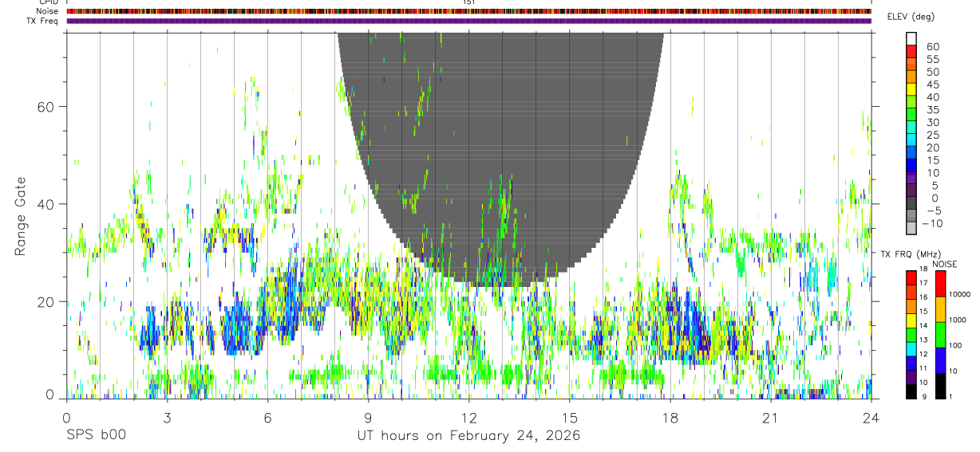The width and height of the screenshot is (980, 452).
Task: Click the 18 tick on the UT hours axis
Action: [670, 418]
